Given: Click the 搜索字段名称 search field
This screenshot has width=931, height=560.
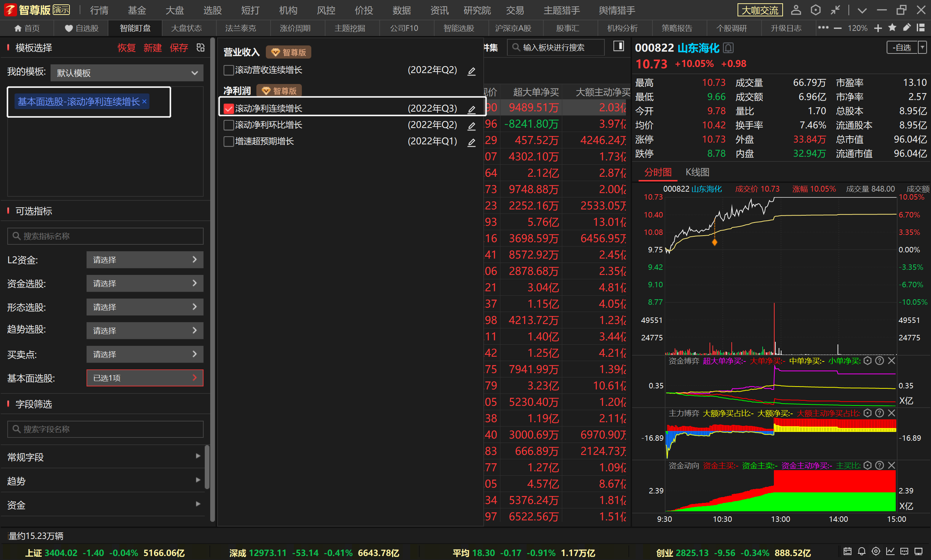Looking at the screenshot, I should (x=105, y=429).
